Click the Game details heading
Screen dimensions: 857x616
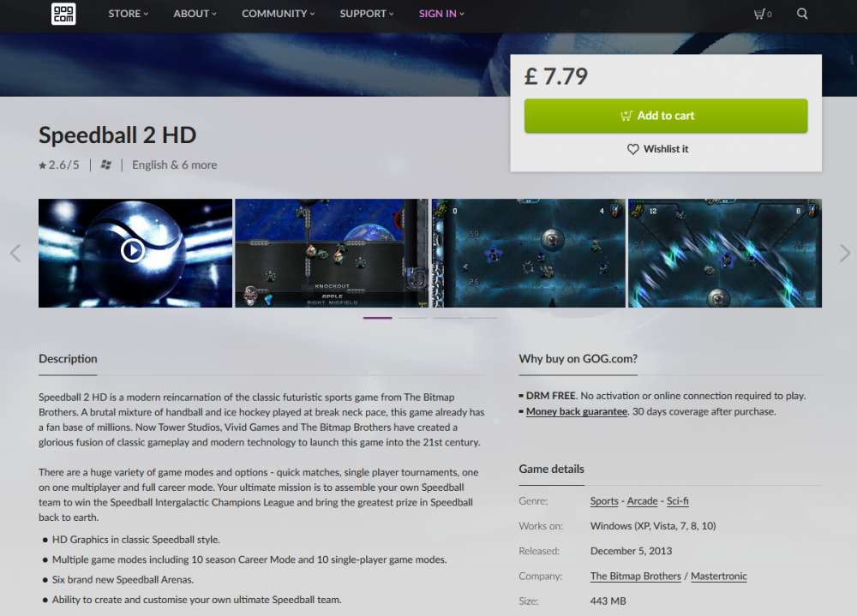click(x=551, y=469)
